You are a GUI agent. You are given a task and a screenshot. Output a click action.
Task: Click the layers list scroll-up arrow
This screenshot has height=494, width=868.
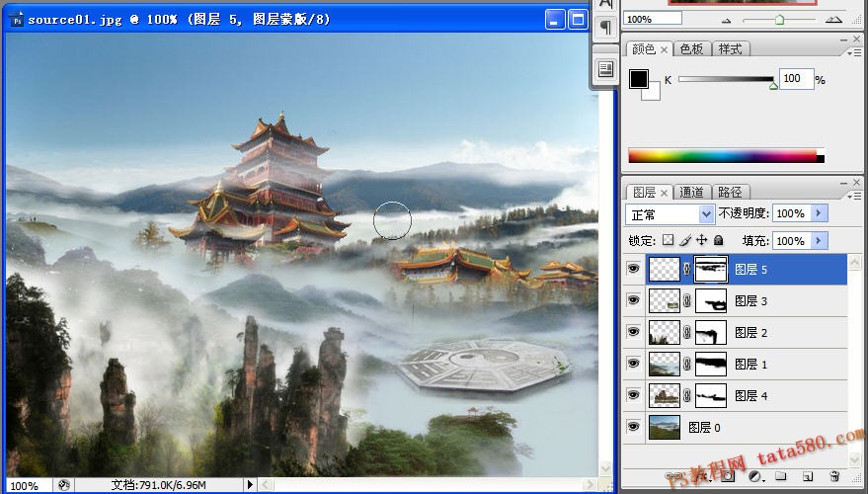(x=855, y=262)
